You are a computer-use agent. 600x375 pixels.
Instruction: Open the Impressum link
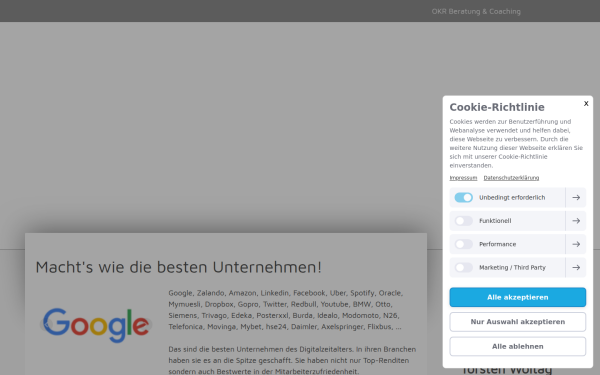463,178
